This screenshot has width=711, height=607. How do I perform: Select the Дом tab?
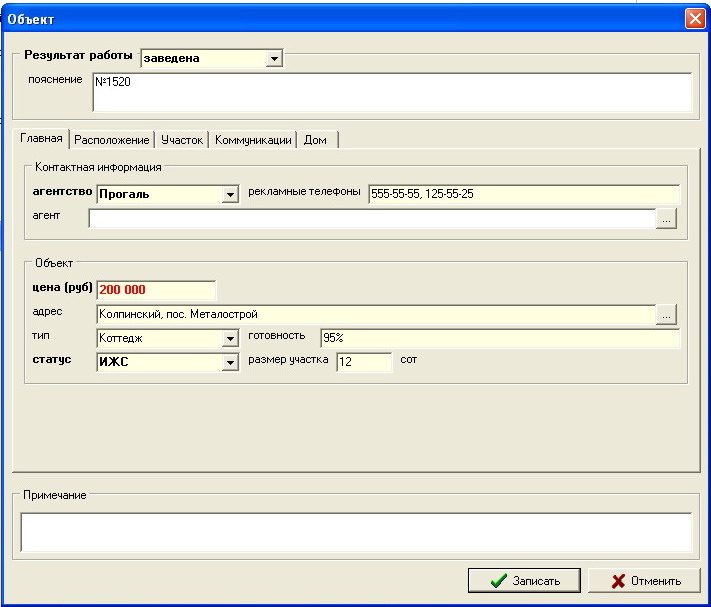(x=315, y=140)
